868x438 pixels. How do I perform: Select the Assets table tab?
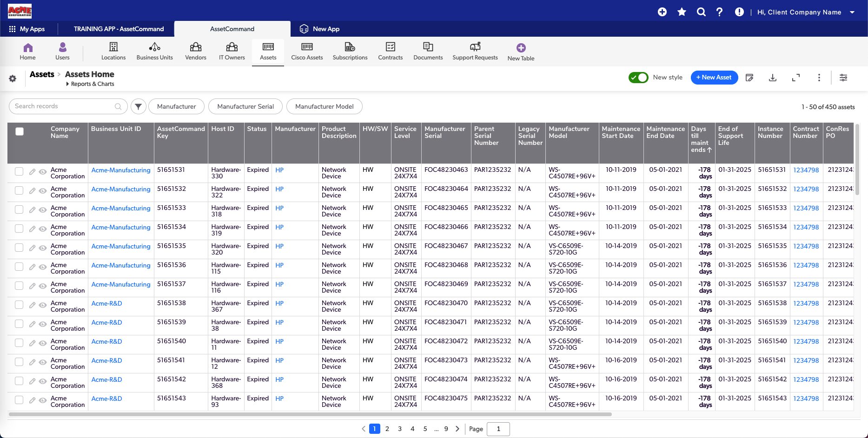[x=268, y=52]
